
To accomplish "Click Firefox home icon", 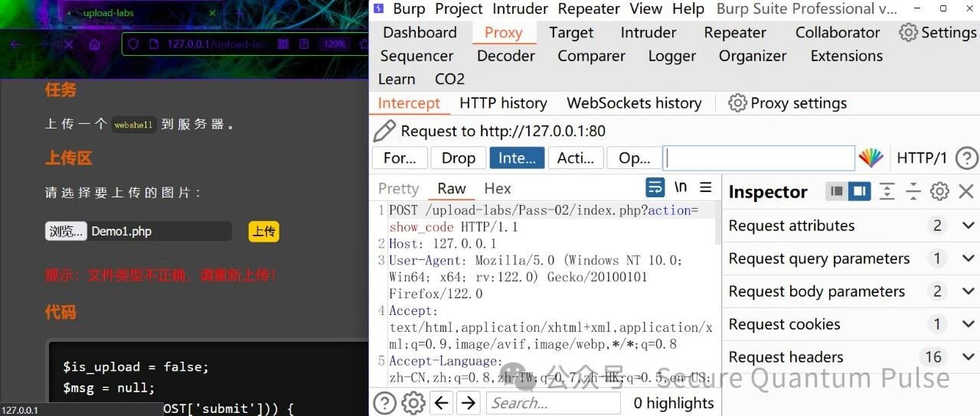I will tap(94, 44).
